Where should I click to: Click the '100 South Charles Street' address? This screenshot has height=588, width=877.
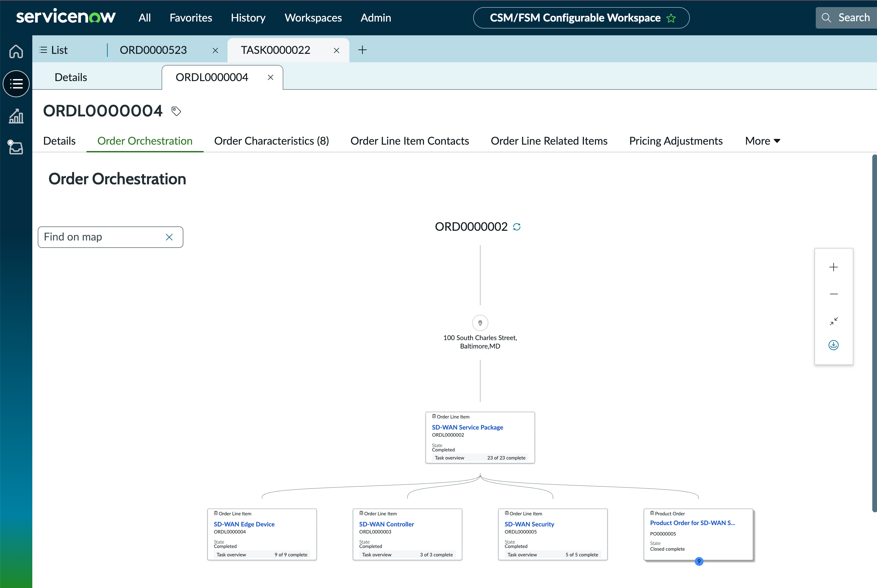coord(480,342)
